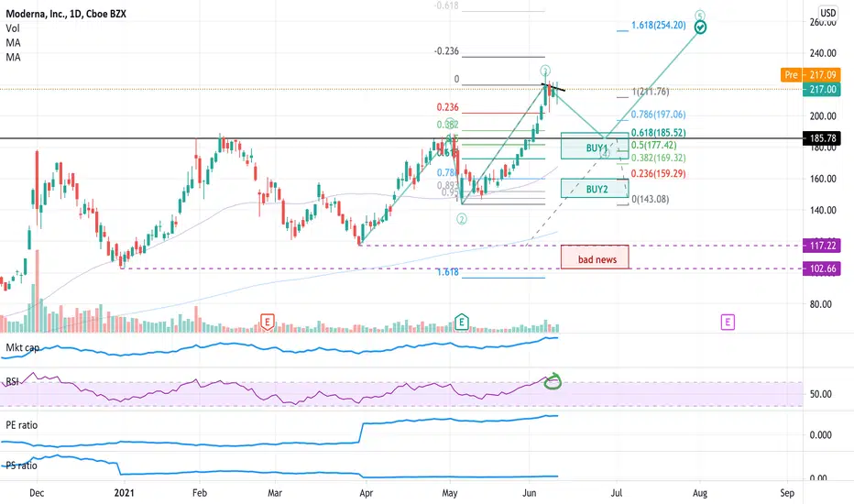The height and width of the screenshot is (504, 854).
Task: Click the Jun label on the time axis
Action: tap(530, 493)
